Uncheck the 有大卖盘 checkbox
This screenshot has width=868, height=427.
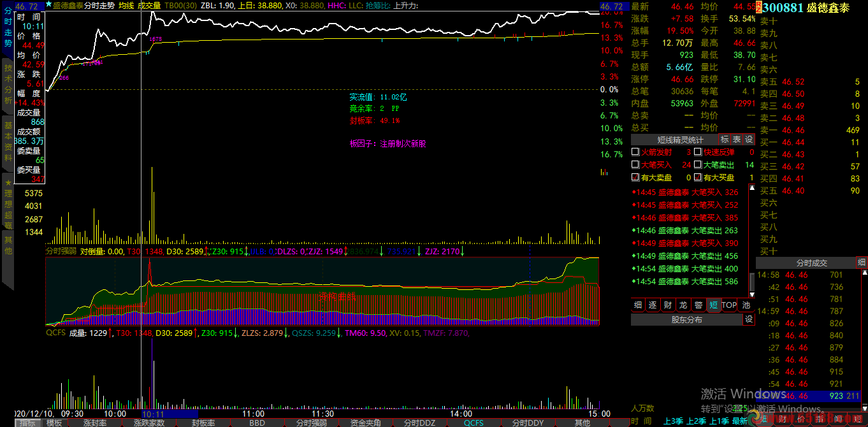click(635, 178)
